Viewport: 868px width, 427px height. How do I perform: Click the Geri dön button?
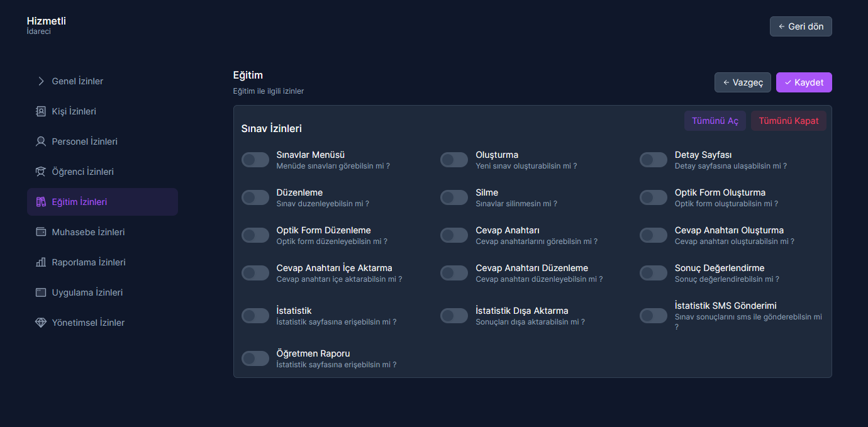point(801,26)
